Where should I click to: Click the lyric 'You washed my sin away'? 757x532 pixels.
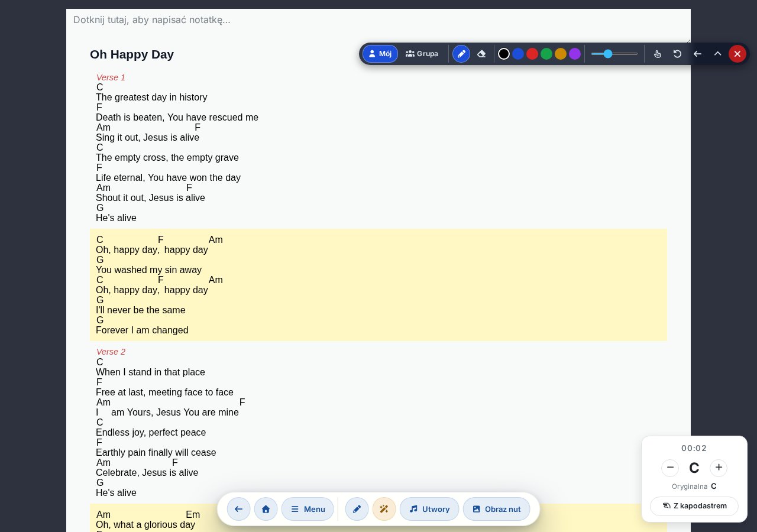click(148, 270)
